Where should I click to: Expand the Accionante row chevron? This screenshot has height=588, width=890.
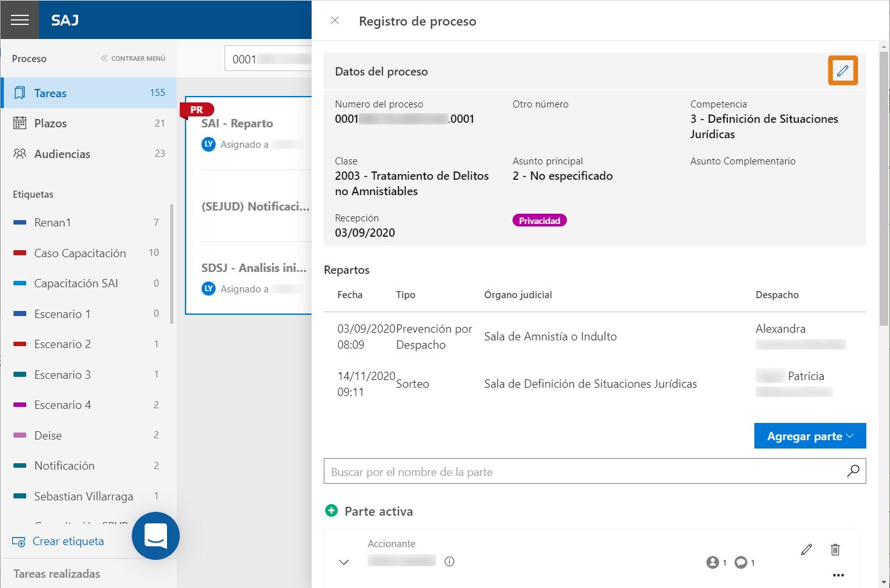click(344, 562)
